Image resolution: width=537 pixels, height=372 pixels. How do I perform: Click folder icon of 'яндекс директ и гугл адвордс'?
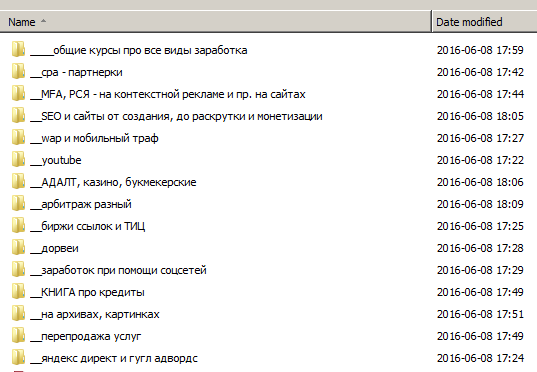[18, 357]
